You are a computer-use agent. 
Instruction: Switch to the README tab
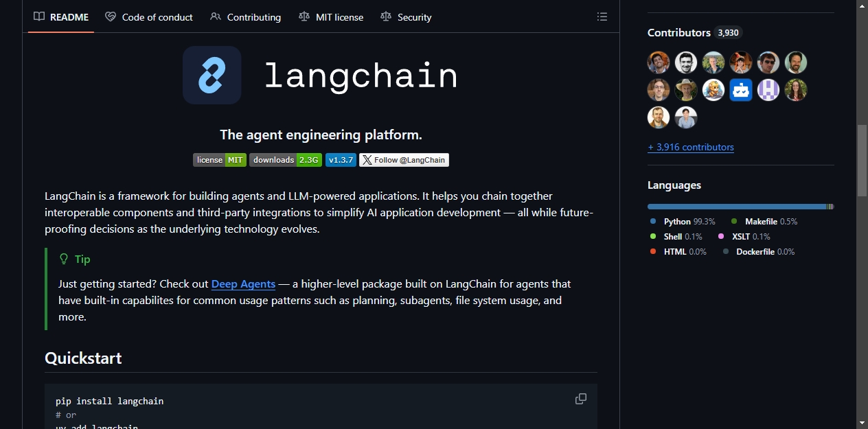(x=61, y=16)
